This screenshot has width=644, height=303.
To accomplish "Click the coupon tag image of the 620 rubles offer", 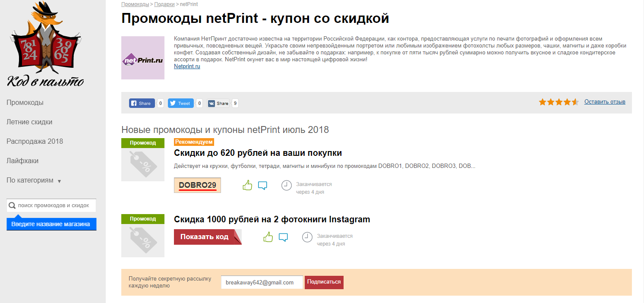I will point(143,164).
